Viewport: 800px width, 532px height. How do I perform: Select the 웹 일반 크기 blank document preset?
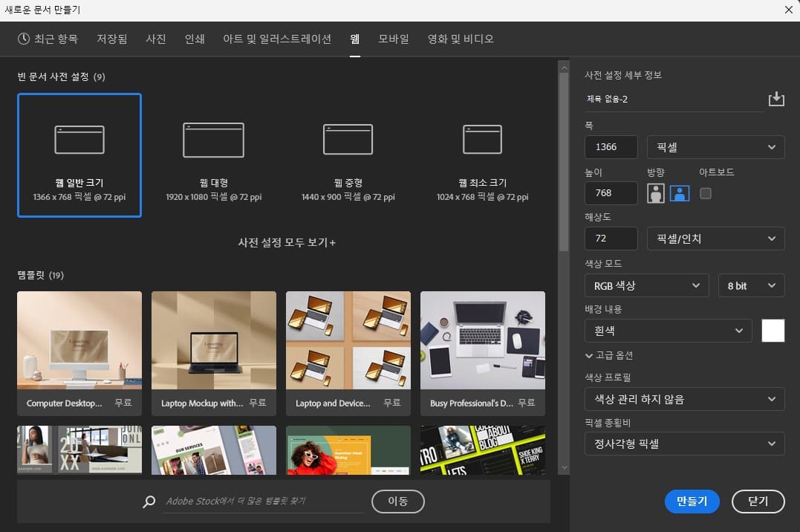point(79,156)
